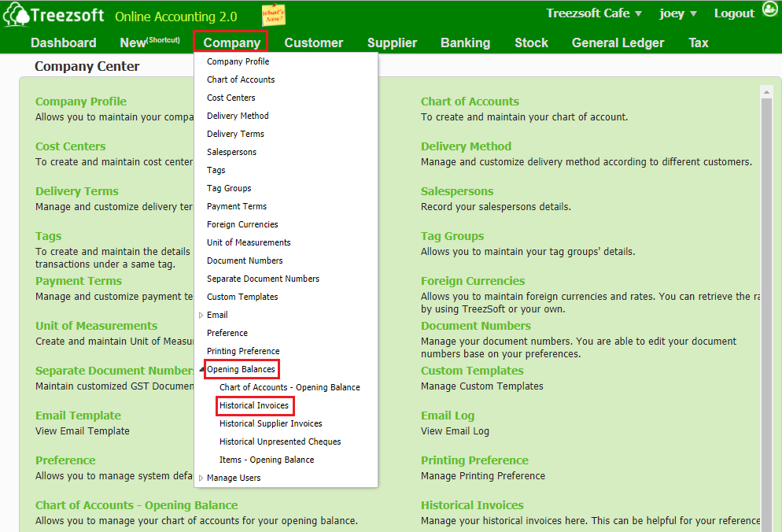Screen dimensions: 782x532
Task: Open the joey user dropdown
Action: click(678, 13)
